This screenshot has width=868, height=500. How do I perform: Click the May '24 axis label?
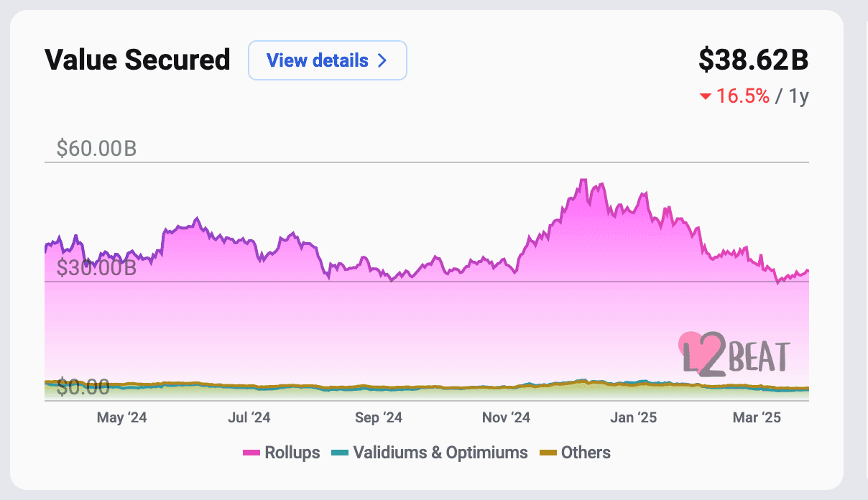coord(121,418)
